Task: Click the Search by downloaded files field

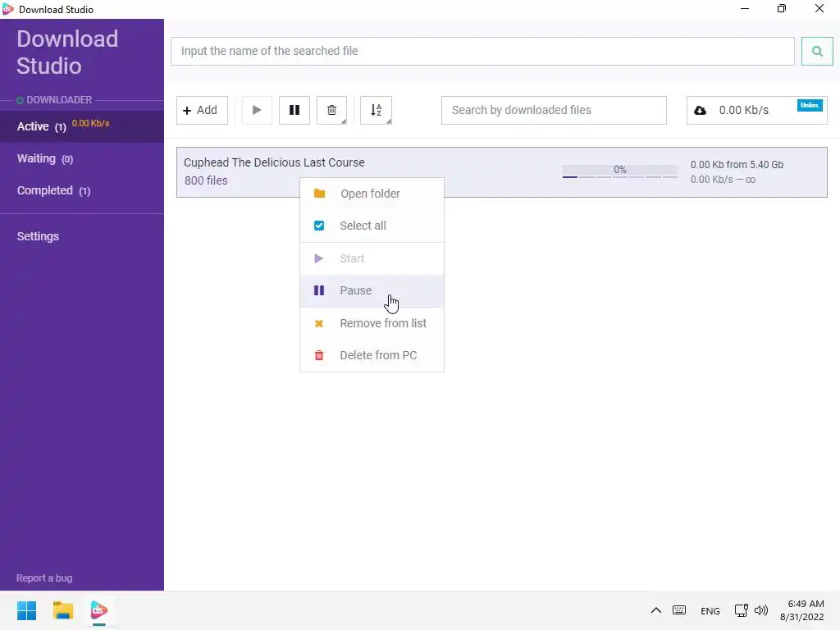Action: 554,110
